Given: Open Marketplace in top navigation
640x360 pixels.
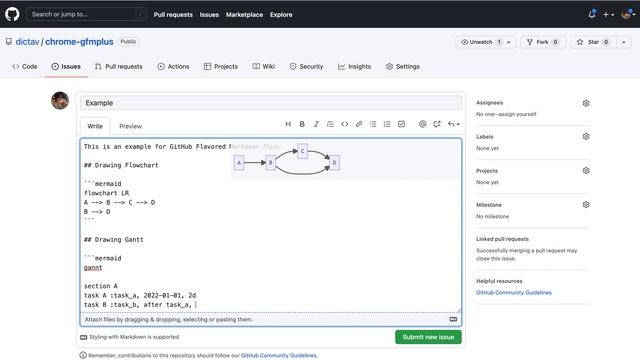Looking at the screenshot, I should point(244,15).
